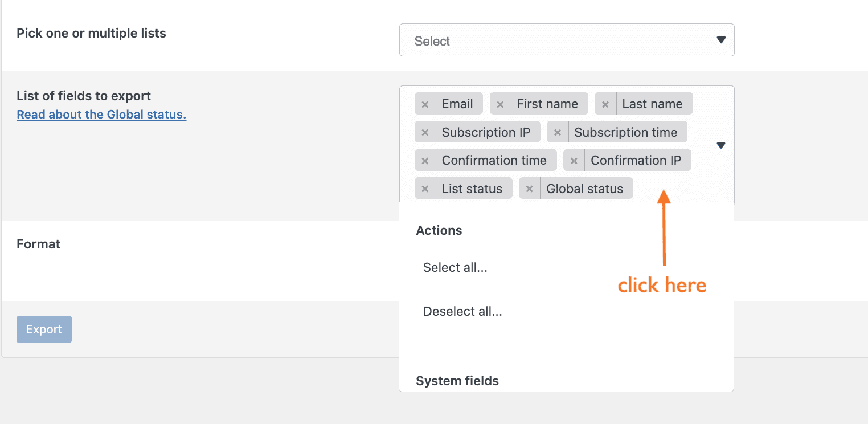Click the Email tag label
This screenshot has width=868, height=424.
pyautogui.click(x=457, y=104)
